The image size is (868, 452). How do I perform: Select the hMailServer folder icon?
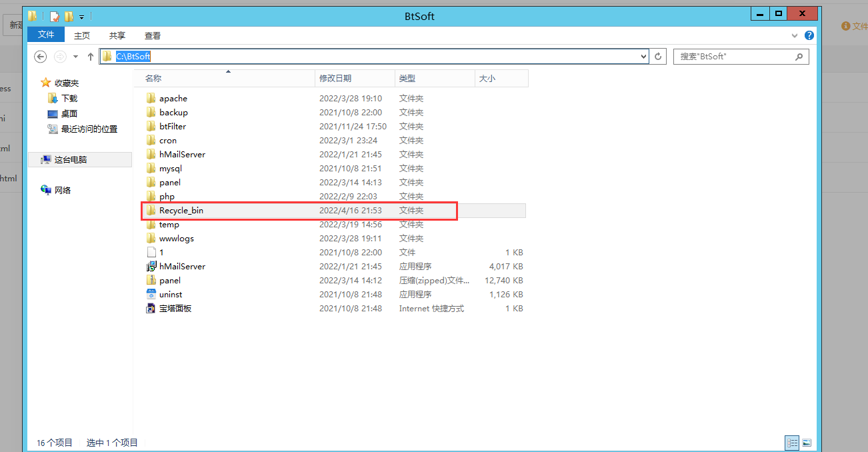point(151,154)
